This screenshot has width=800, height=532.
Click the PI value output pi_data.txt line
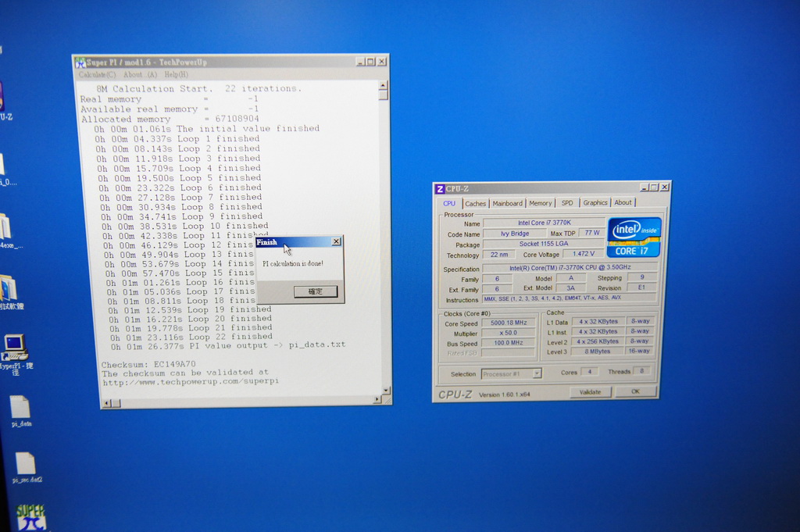[x=229, y=346]
